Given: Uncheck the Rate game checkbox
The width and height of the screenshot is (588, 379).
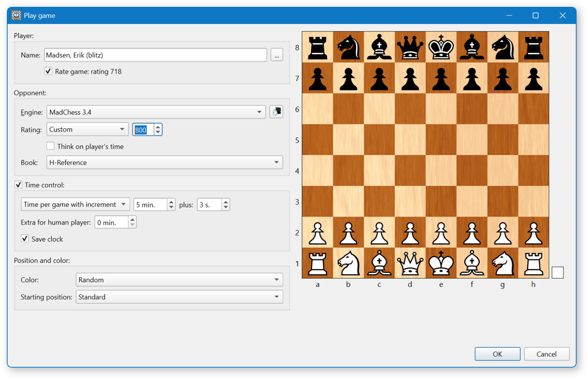Looking at the screenshot, I should 48,71.
